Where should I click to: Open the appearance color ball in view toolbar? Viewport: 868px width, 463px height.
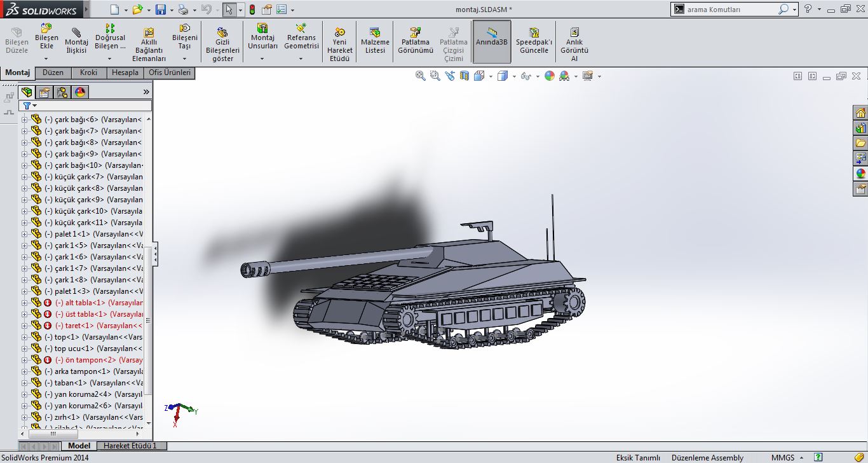tap(549, 76)
